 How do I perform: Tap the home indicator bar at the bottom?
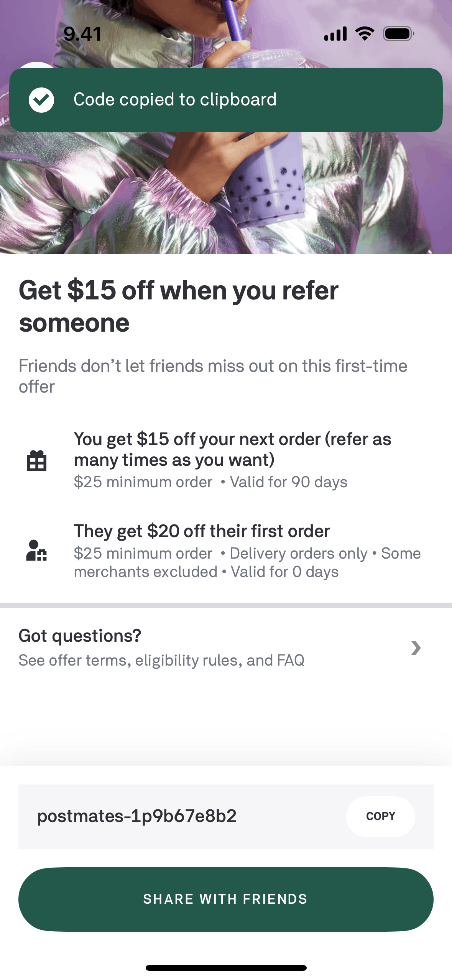click(226, 968)
